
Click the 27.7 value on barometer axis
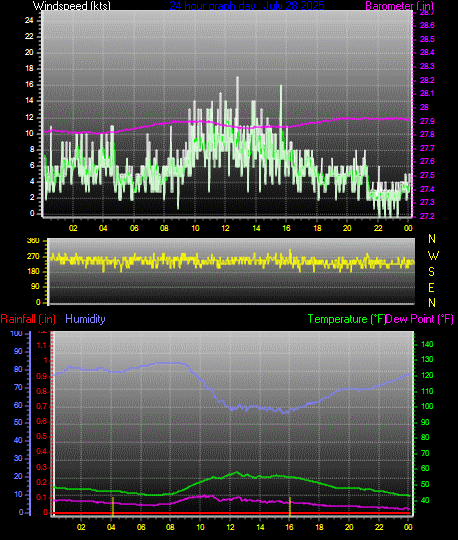click(x=427, y=148)
